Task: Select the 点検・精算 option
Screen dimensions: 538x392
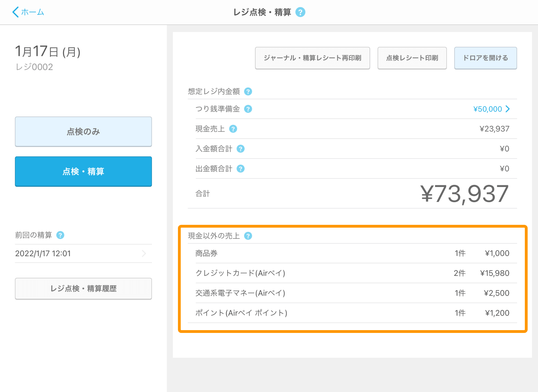Action: click(83, 172)
